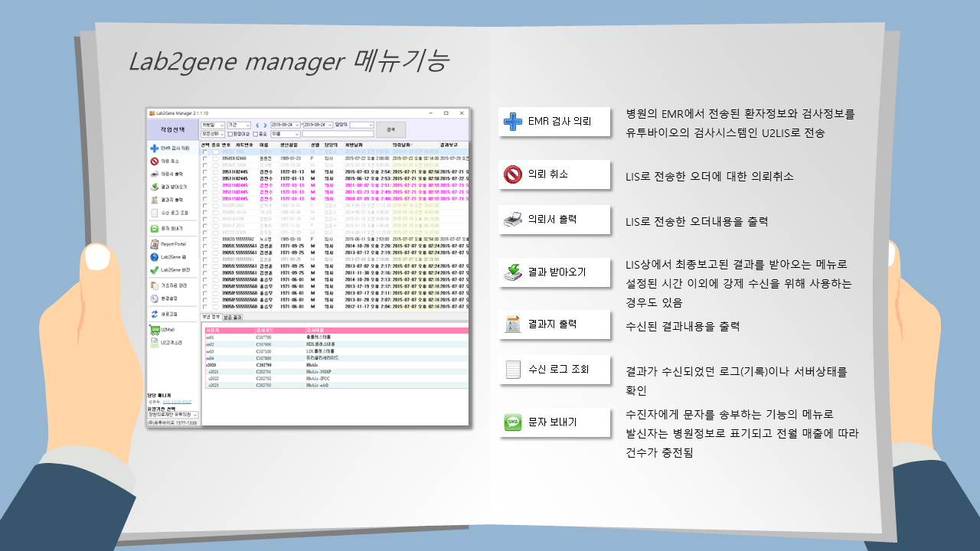Open the 담당의 dropdown
This screenshot has width=980, height=551.
pyautogui.click(x=361, y=125)
